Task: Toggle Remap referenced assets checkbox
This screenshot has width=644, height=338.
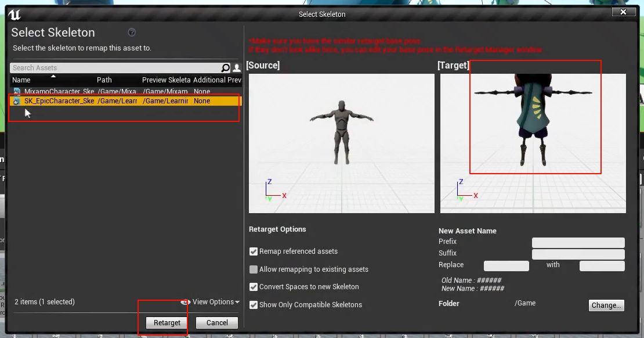Action: coord(254,251)
